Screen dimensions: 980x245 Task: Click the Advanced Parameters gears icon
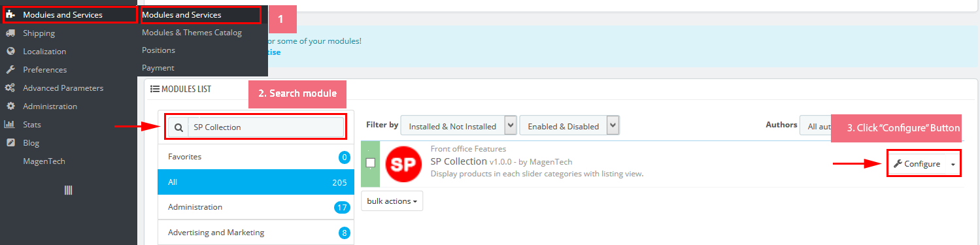pos(10,88)
